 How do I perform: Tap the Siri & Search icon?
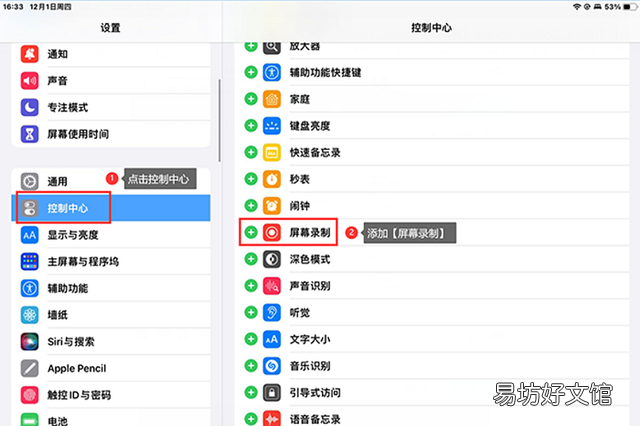pyautogui.click(x=29, y=342)
